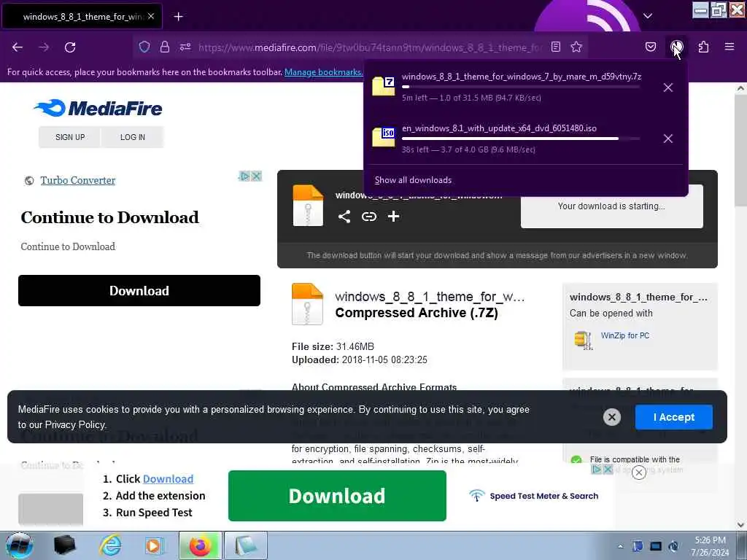
Task: Go back with the browser back arrow
Action: click(x=18, y=47)
